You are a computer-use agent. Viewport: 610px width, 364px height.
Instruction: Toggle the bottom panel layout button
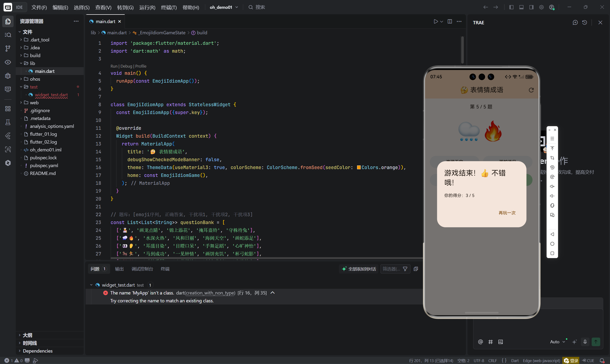point(521,7)
